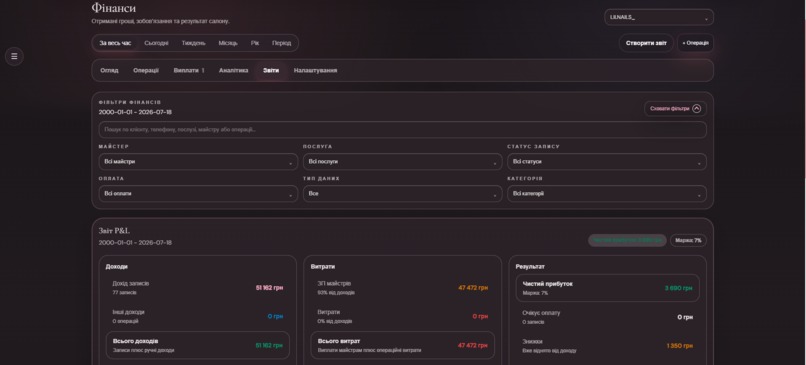Open the LILNAILS_ salon selector dropdown

tap(659, 17)
